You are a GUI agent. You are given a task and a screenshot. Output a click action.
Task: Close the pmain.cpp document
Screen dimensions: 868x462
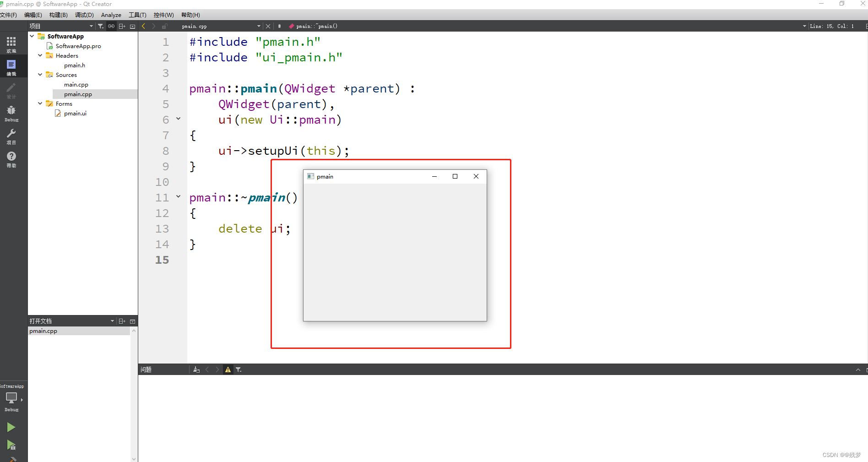coord(268,26)
